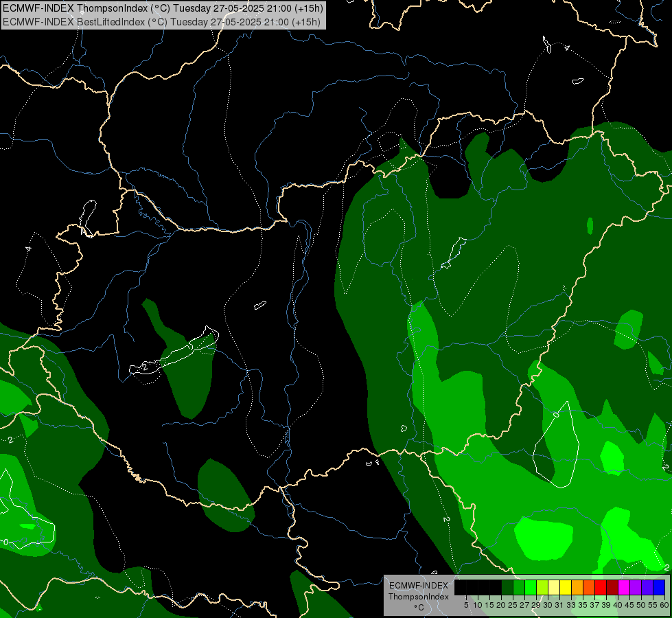Click the ThompsonIndex title line at top
Image resolution: width=672 pixels, height=618 pixels.
point(163,8)
